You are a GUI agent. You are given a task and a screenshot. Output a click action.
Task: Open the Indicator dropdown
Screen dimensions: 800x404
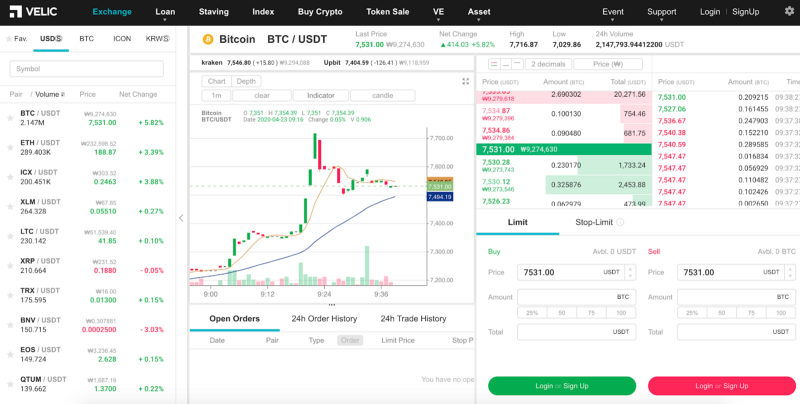coord(320,95)
